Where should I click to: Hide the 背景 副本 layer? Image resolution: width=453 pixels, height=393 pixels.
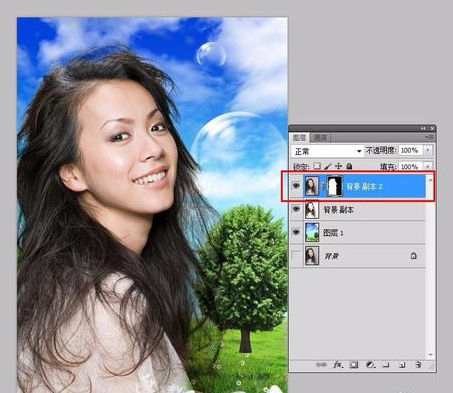tap(296, 209)
